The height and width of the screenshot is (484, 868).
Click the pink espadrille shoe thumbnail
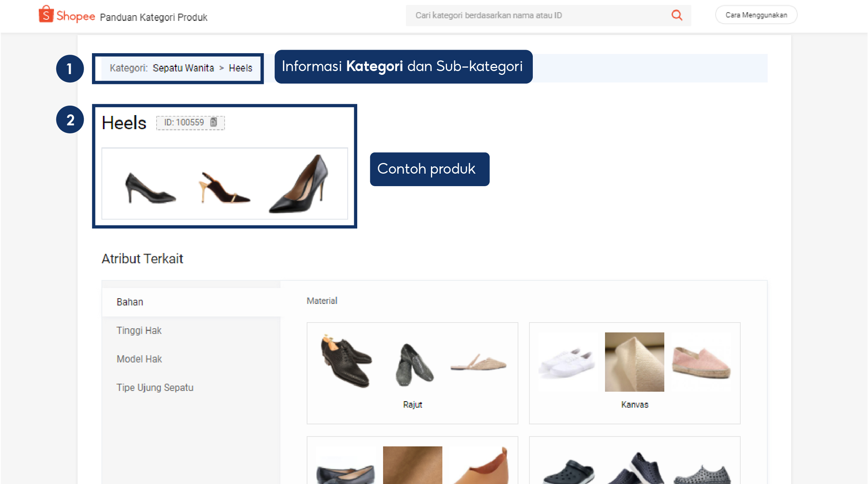point(701,362)
